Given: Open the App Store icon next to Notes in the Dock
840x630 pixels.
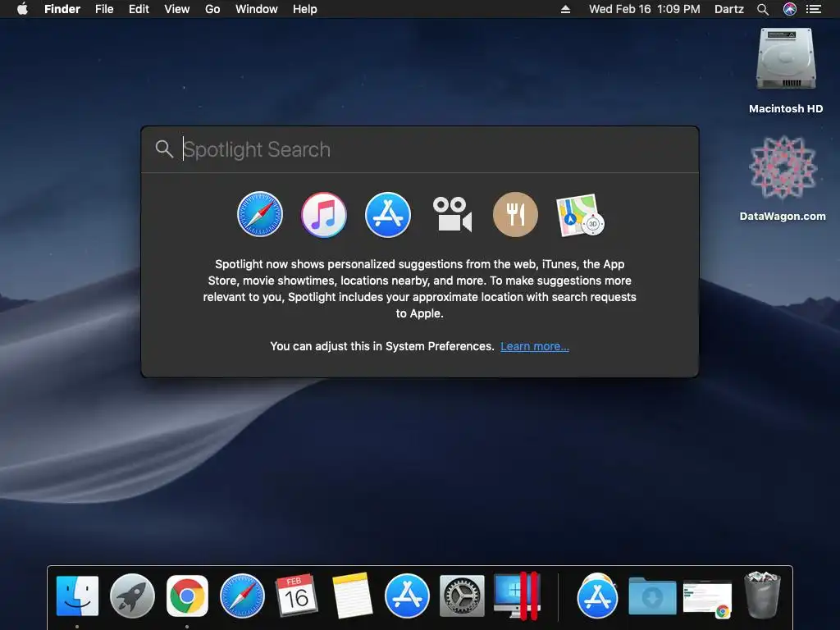Looking at the screenshot, I should [x=407, y=596].
